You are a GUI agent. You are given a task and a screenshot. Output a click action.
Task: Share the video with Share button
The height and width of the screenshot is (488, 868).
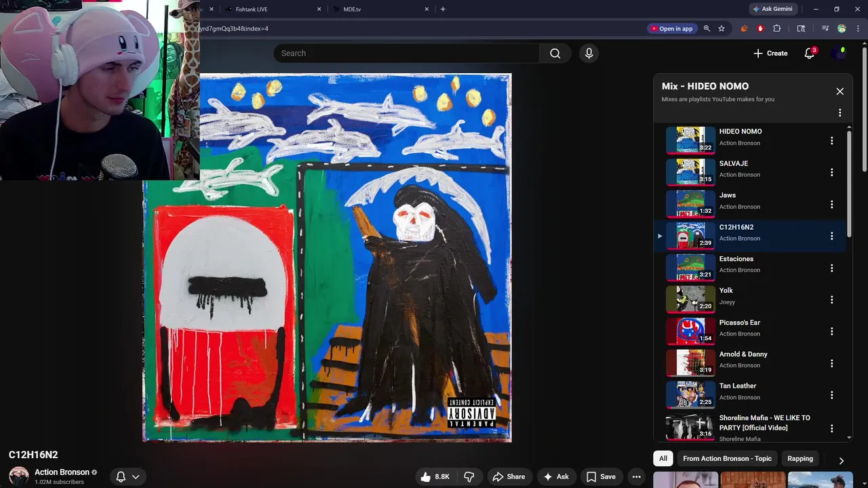click(x=509, y=476)
